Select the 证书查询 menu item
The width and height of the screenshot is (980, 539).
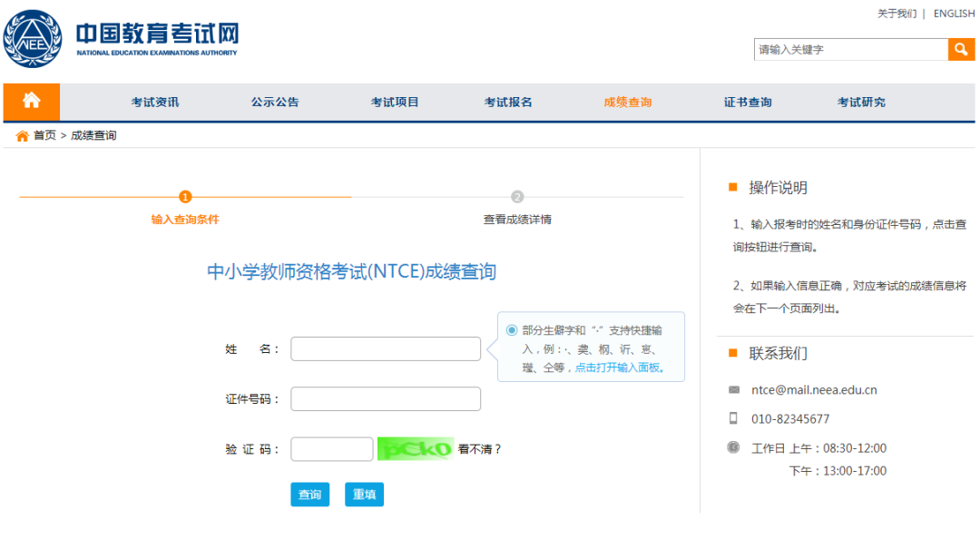point(748,102)
